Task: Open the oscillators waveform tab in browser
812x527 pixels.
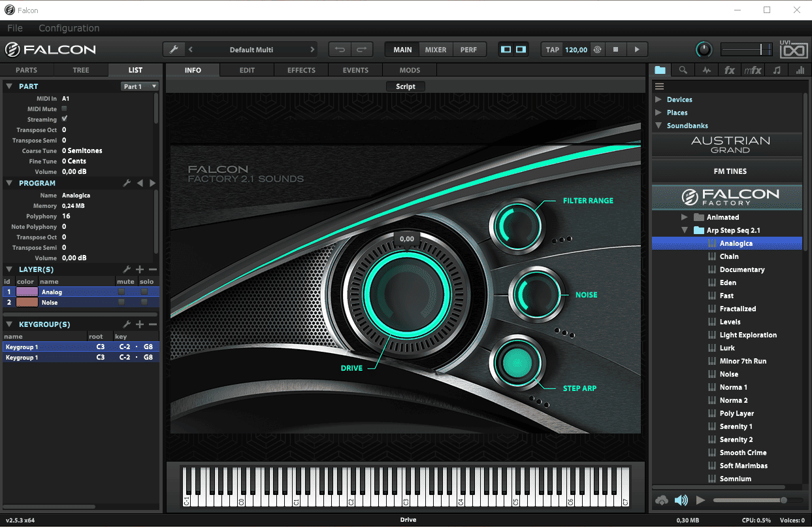Action: (x=706, y=71)
